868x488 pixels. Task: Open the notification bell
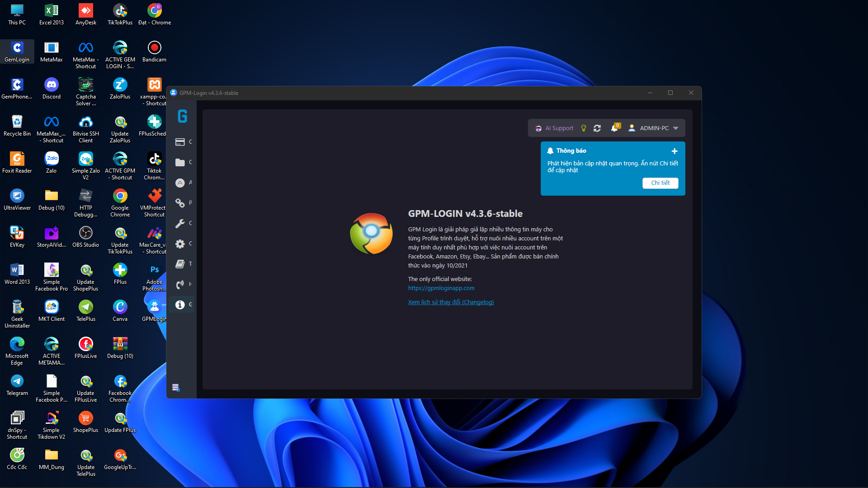tap(614, 128)
